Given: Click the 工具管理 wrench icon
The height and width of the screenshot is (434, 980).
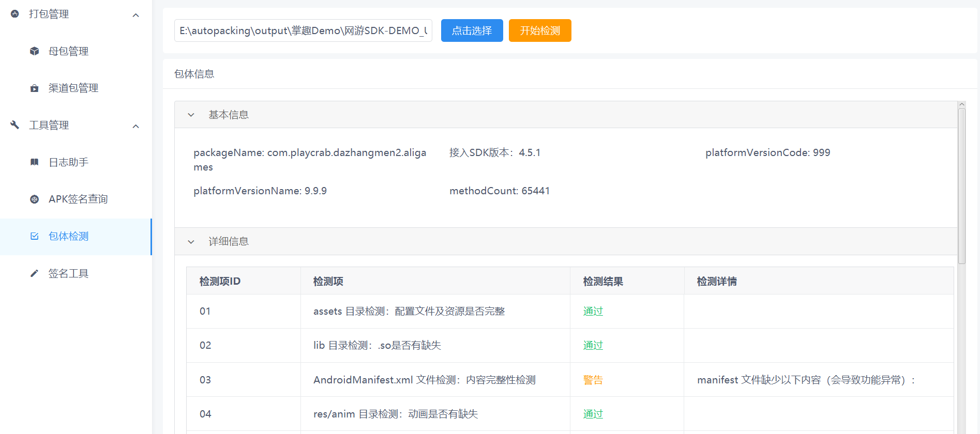Looking at the screenshot, I should [x=15, y=125].
